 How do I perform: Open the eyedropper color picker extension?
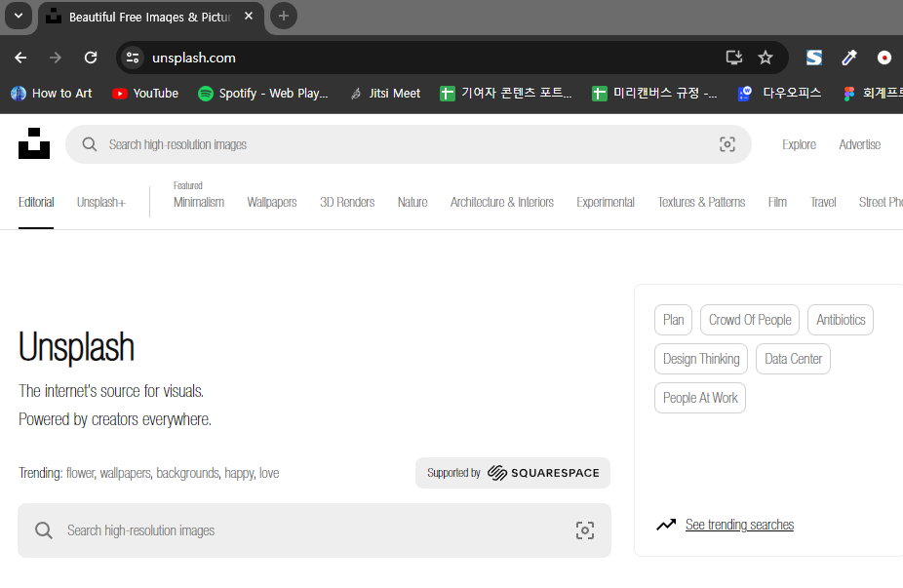coord(848,58)
